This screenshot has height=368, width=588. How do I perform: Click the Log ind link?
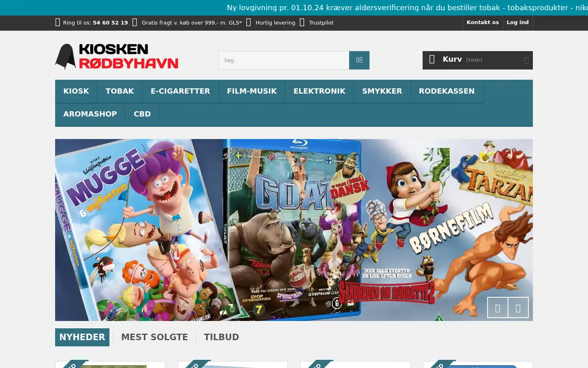[x=518, y=22]
